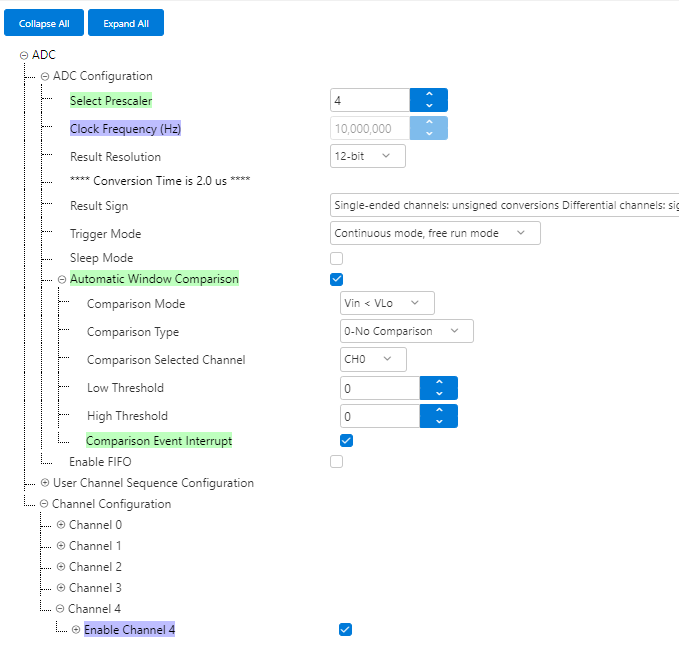Collapse the ADC root tree node
The image size is (679, 659).
click(24, 55)
